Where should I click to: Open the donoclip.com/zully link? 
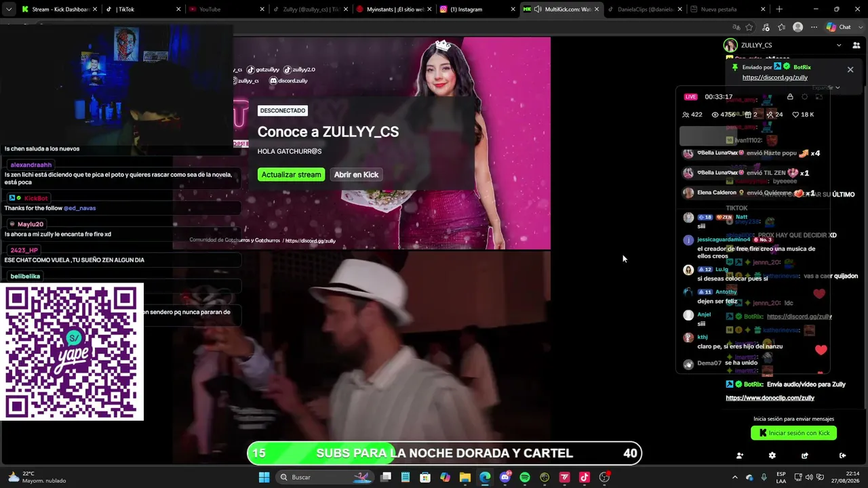coord(770,399)
